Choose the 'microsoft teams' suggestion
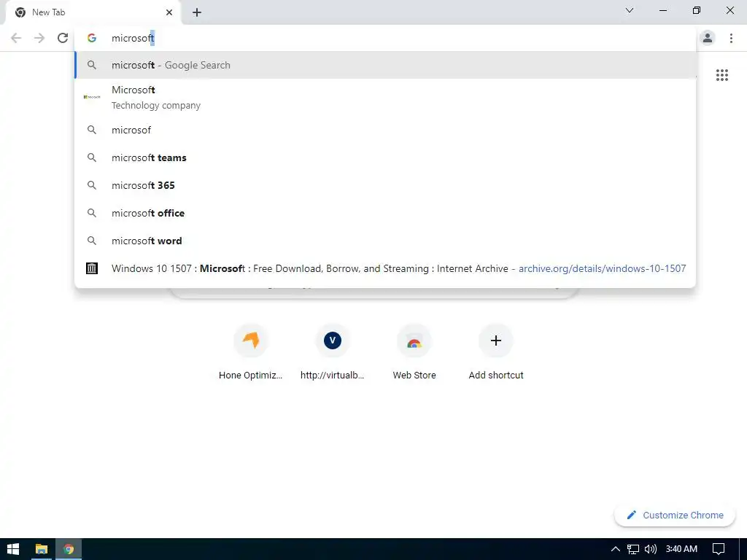The image size is (747, 560). 385,157
